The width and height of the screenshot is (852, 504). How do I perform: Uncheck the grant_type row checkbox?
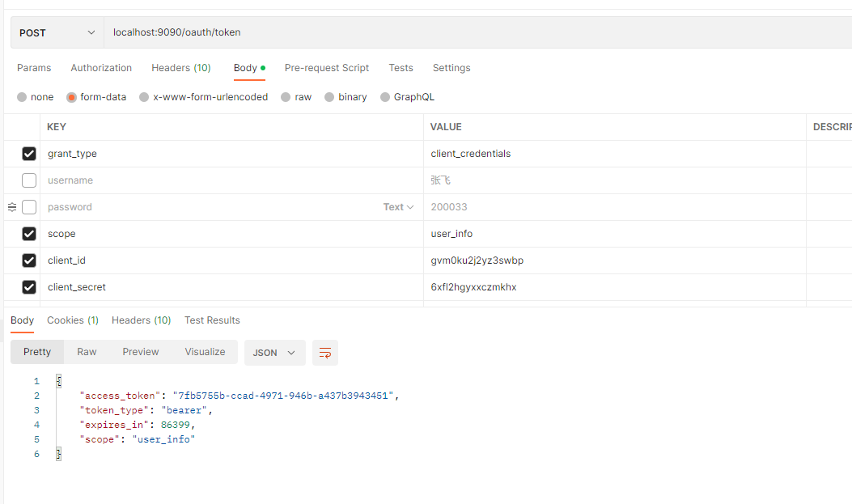[29, 154]
